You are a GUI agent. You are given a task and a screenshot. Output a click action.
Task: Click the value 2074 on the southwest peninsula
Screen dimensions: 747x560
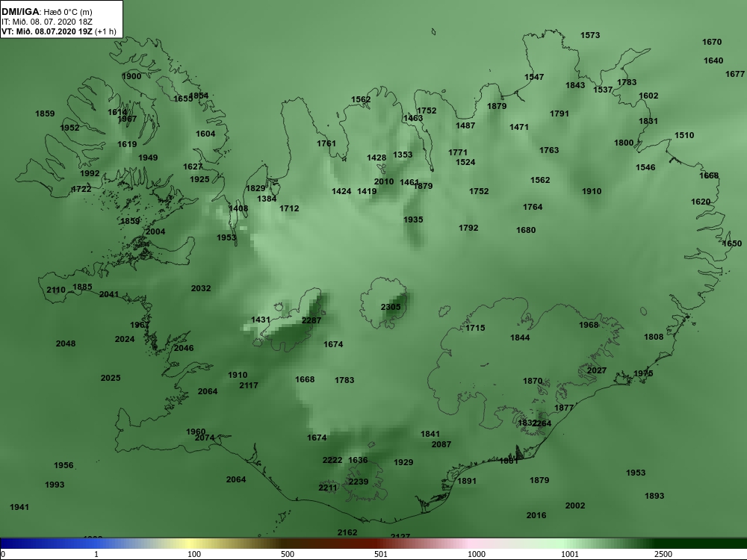(205, 438)
